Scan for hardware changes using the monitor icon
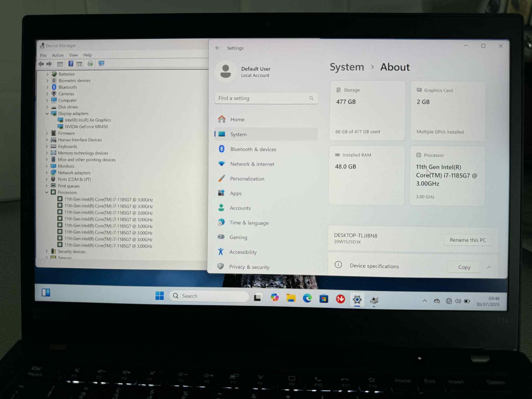Screen dimensions: 532x399 (101, 64)
